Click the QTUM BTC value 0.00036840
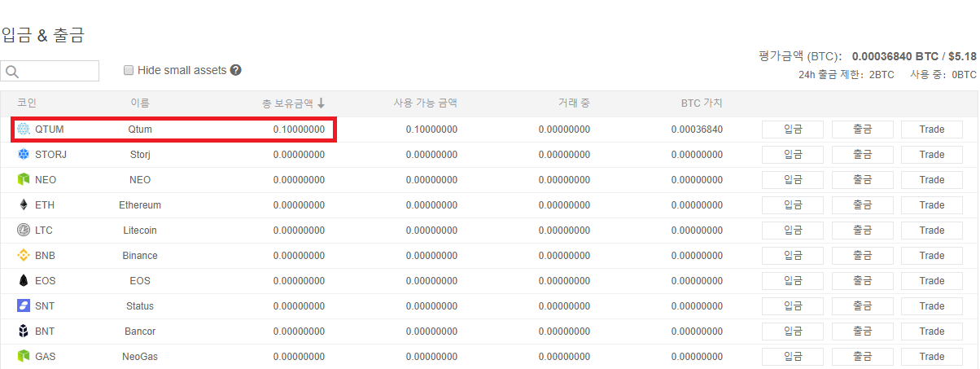 (697, 130)
